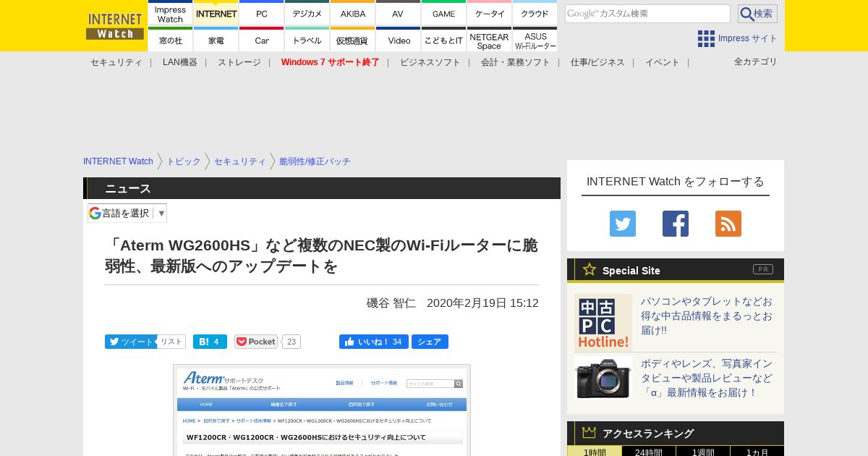The image size is (868, 456).
Task: Open the Video site tab
Action: (x=399, y=39)
